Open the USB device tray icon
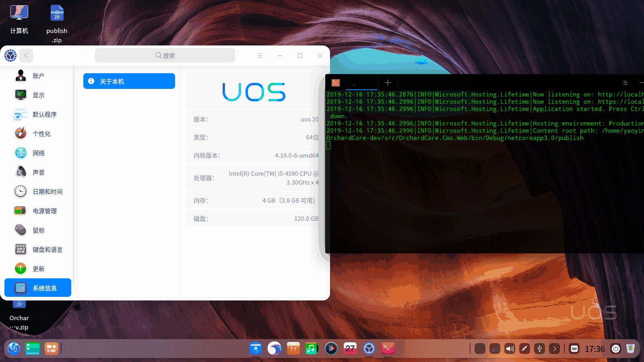The image size is (644, 362). (x=540, y=349)
